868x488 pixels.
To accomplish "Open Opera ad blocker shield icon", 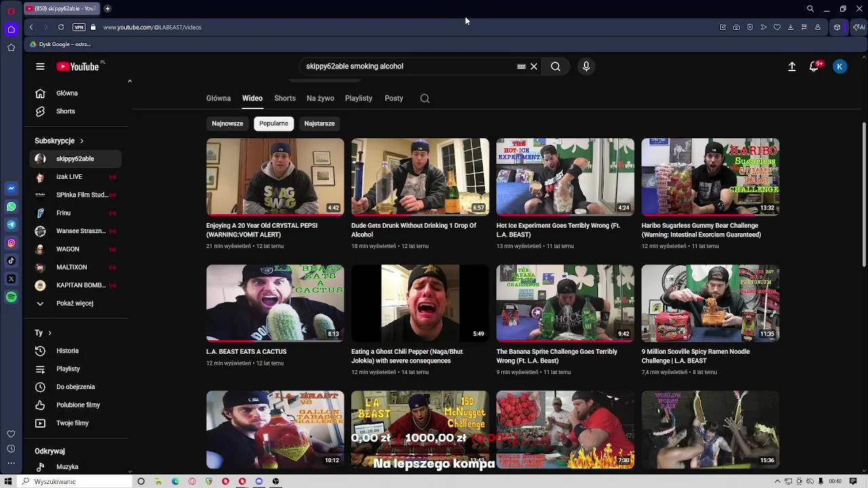I will pyautogui.click(x=750, y=27).
